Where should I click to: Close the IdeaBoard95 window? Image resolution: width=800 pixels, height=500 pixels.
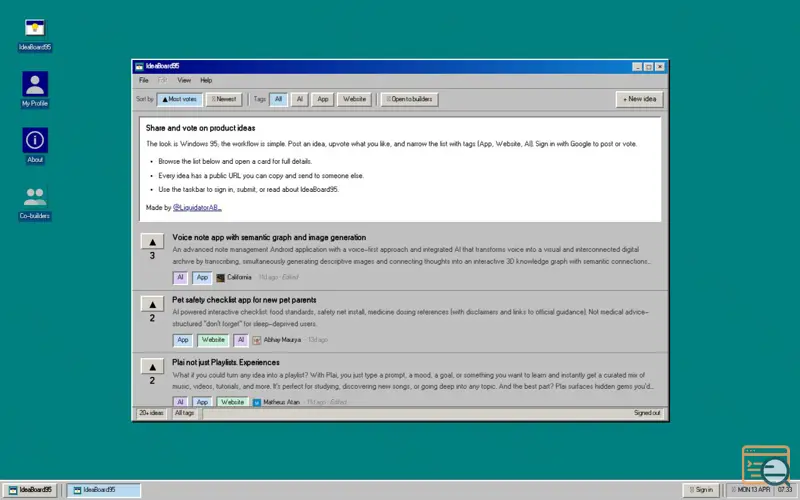coord(660,67)
